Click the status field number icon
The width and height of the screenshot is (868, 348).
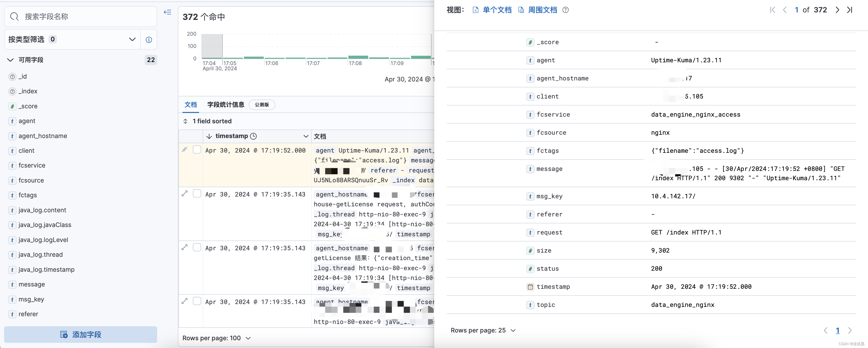[530, 269]
